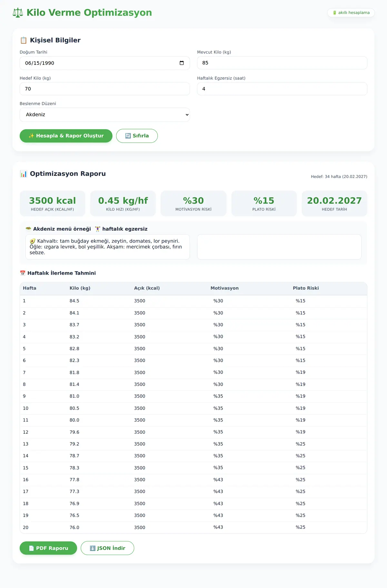Image resolution: width=387 pixels, height=588 pixels.
Task: Click the Kilo Verme Optimizasyon title
Action: (89, 13)
